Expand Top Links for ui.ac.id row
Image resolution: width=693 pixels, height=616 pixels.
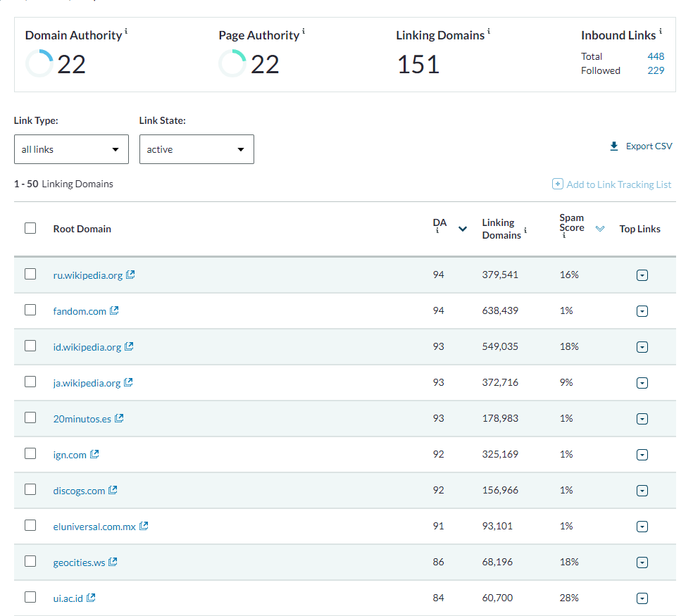coord(642,598)
